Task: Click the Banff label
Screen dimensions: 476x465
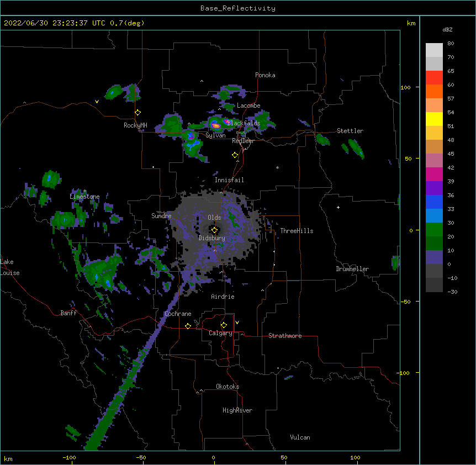Action: (x=68, y=313)
